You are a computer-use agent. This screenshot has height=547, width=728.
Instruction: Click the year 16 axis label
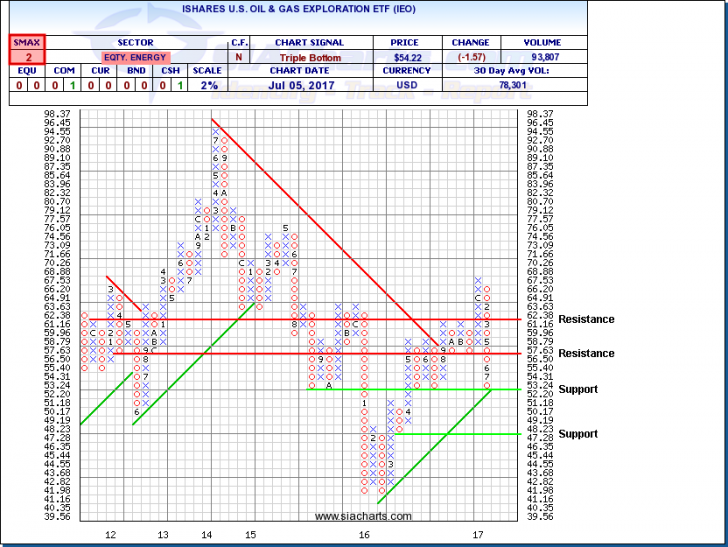click(x=365, y=535)
